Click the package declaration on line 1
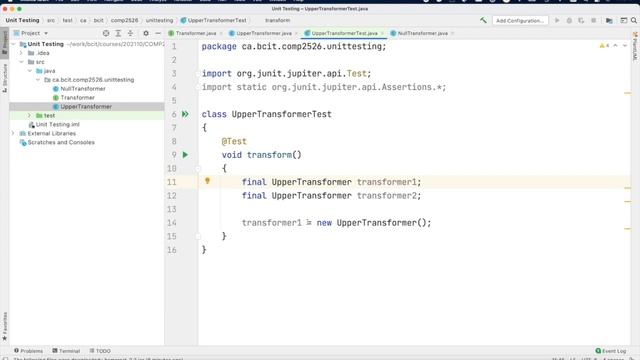 (293, 46)
